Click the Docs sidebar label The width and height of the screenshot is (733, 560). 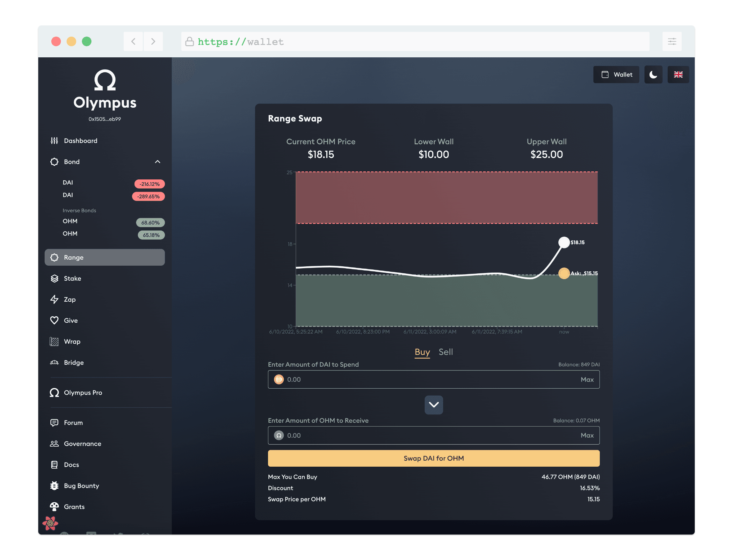[x=71, y=464]
